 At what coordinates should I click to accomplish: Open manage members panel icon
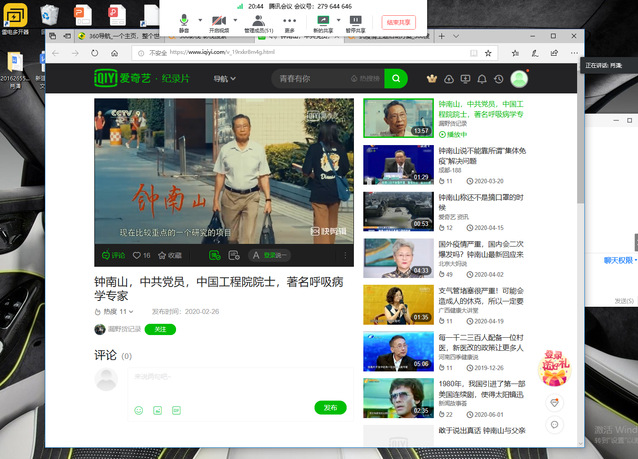pyautogui.click(x=258, y=20)
